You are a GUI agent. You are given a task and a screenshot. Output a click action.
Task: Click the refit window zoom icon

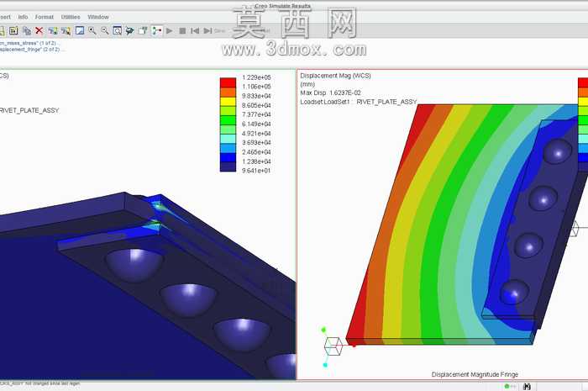pos(117,31)
